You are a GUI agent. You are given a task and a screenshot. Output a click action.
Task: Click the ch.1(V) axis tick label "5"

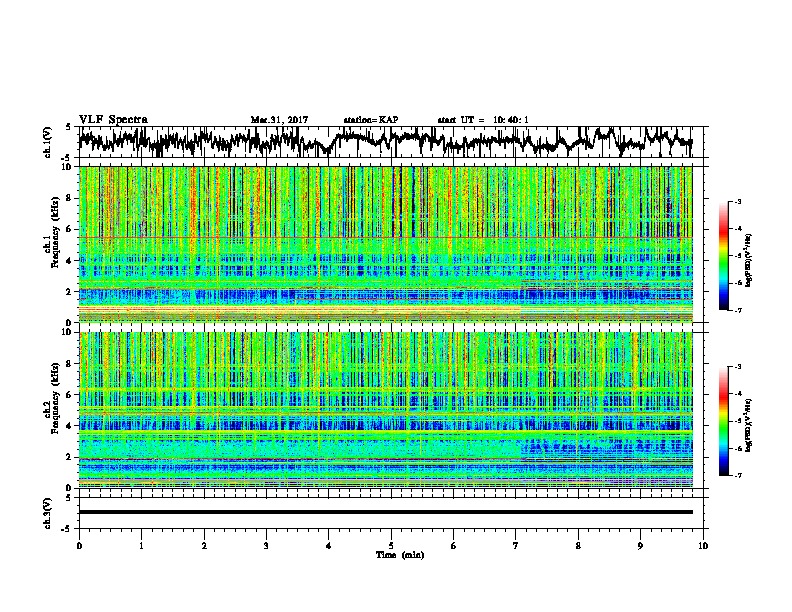pos(69,127)
